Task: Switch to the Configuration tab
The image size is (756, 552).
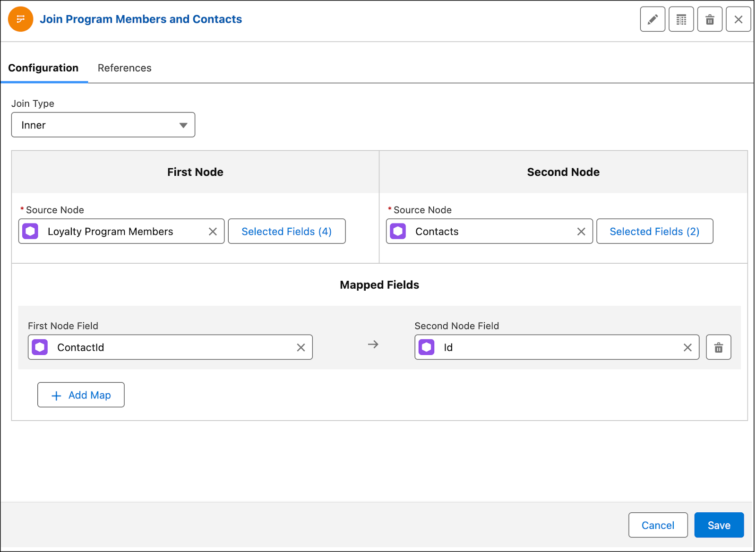Action: (x=43, y=68)
